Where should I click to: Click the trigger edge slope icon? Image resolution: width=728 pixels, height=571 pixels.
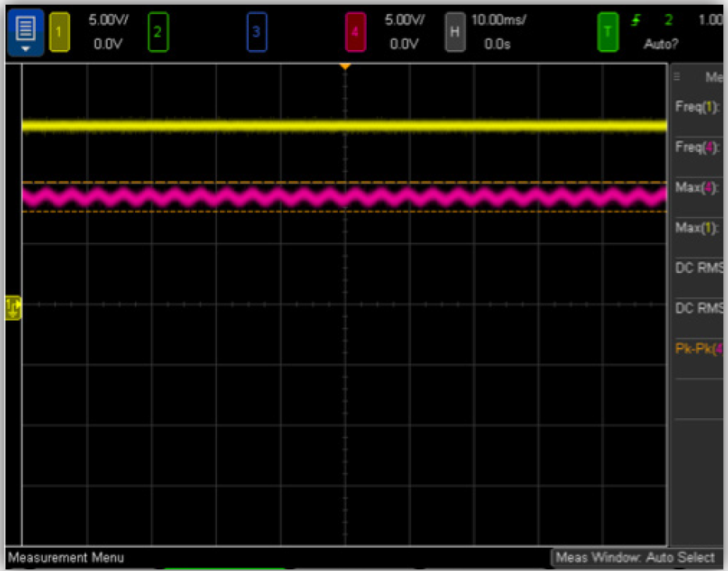636,20
